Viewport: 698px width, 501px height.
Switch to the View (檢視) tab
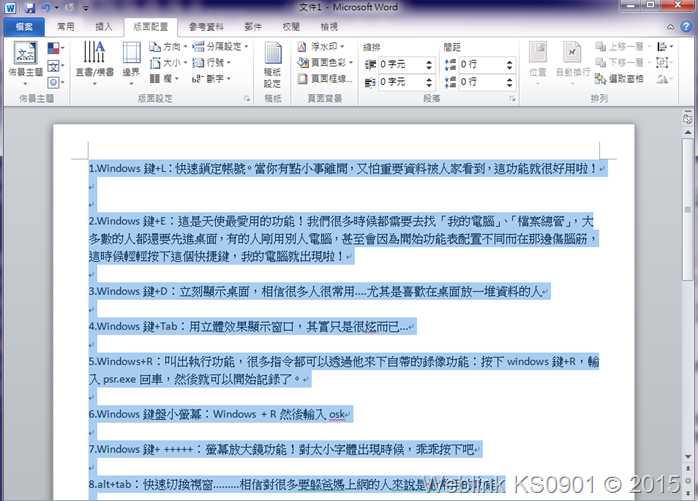(329, 27)
